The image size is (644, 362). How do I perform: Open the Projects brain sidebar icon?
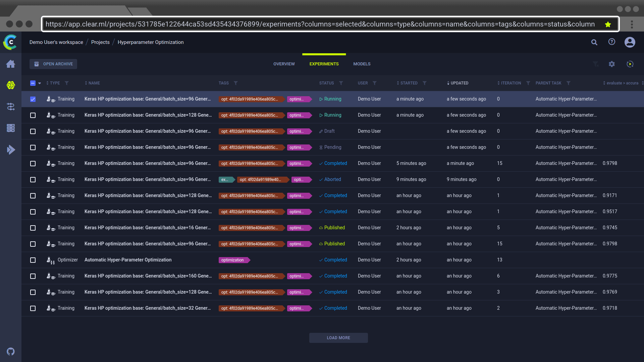(11, 85)
